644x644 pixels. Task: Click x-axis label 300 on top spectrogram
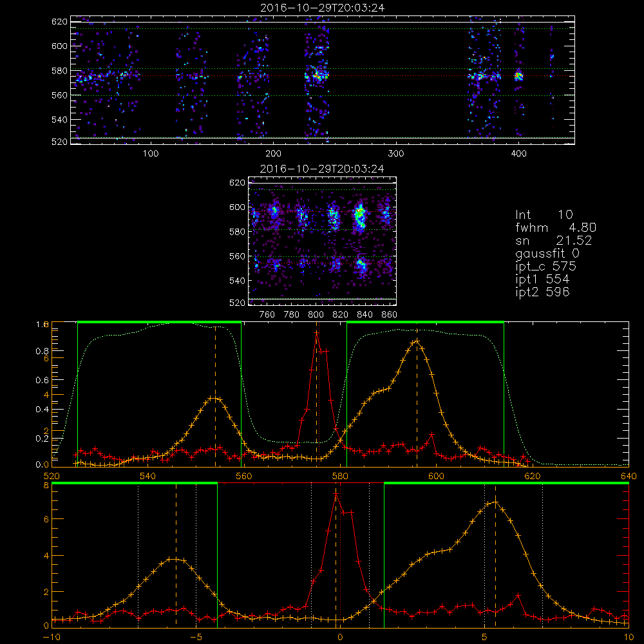point(396,154)
